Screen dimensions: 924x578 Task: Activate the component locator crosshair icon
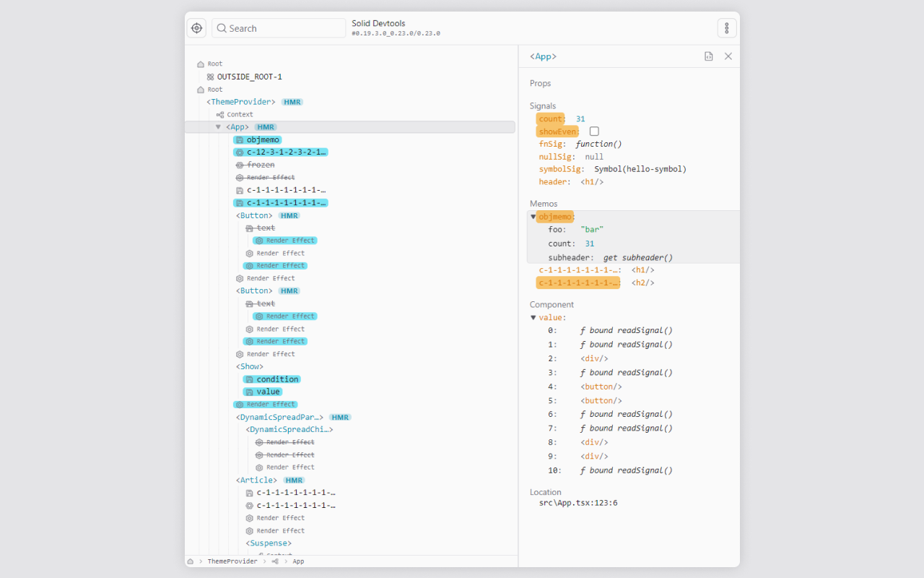click(x=196, y=27)
